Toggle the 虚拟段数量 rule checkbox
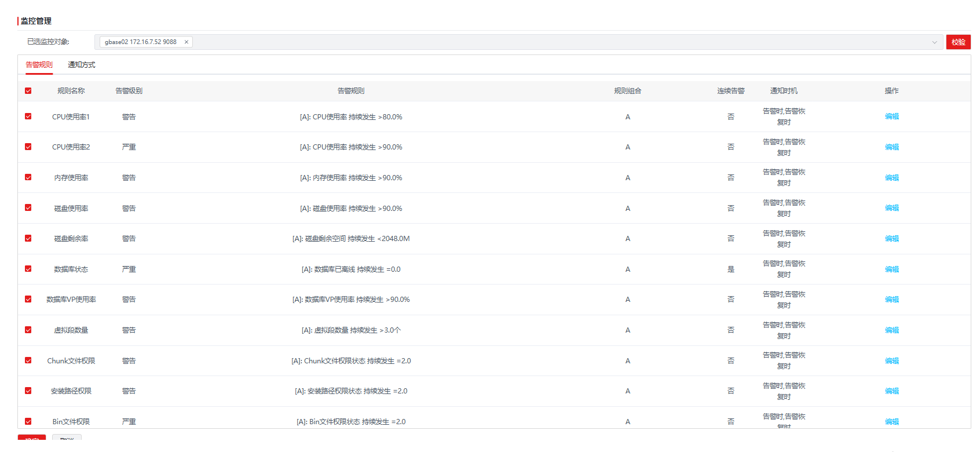Viewport: 980px width, 452px height. click(x=28, y=330)
